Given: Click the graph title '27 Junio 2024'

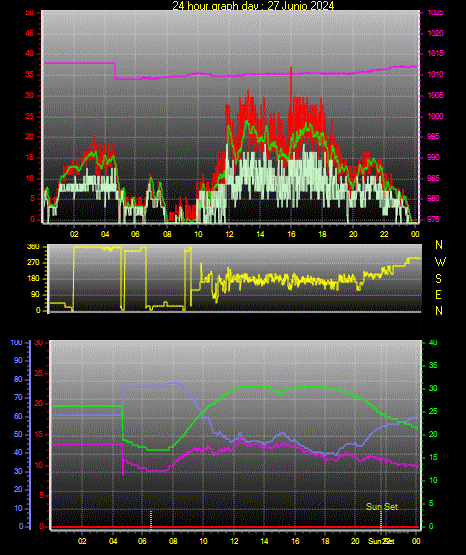Looking at the screenshot, I should tap(300, 5).
